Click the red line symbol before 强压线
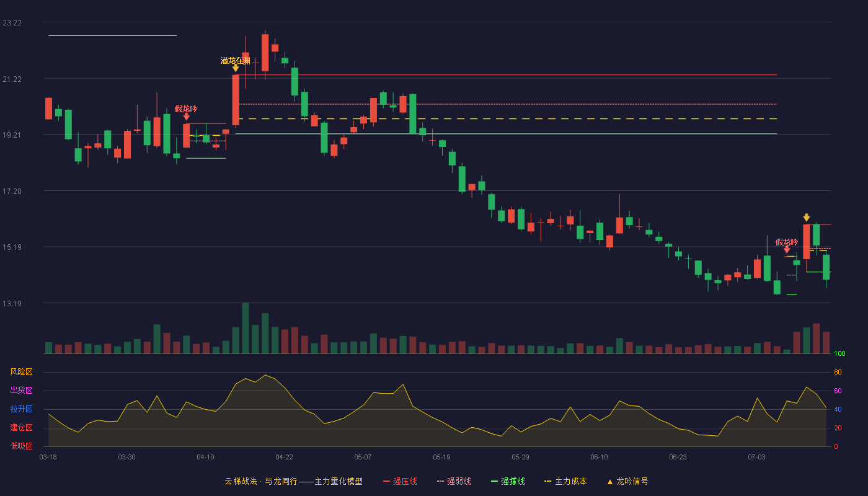 (x=386, y=481)
